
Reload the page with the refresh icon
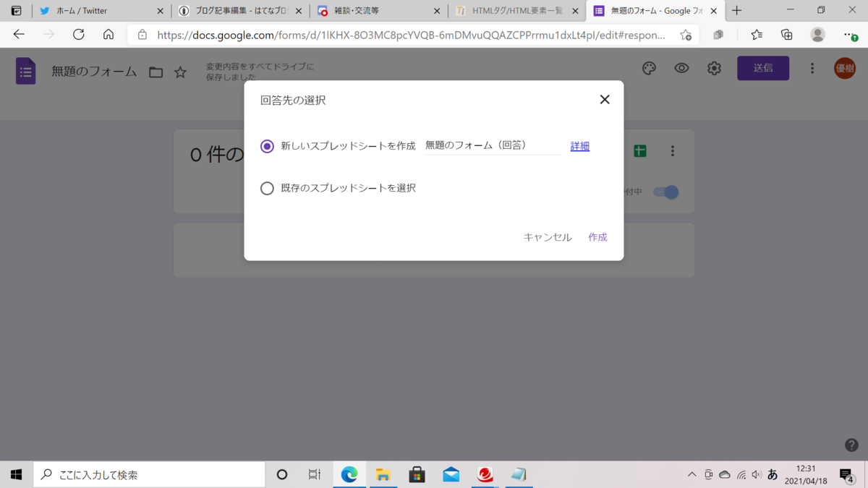(79, 34)
